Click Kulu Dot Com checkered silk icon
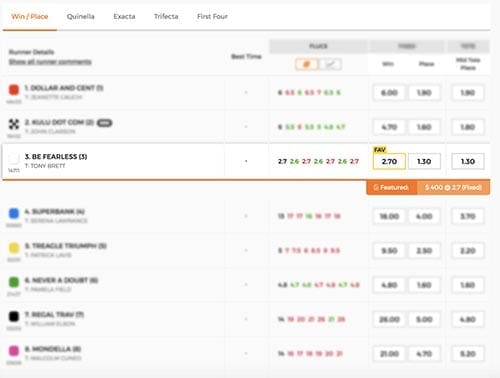The height and width of the screenshot is (378, 500). click(x=14, y=124)
